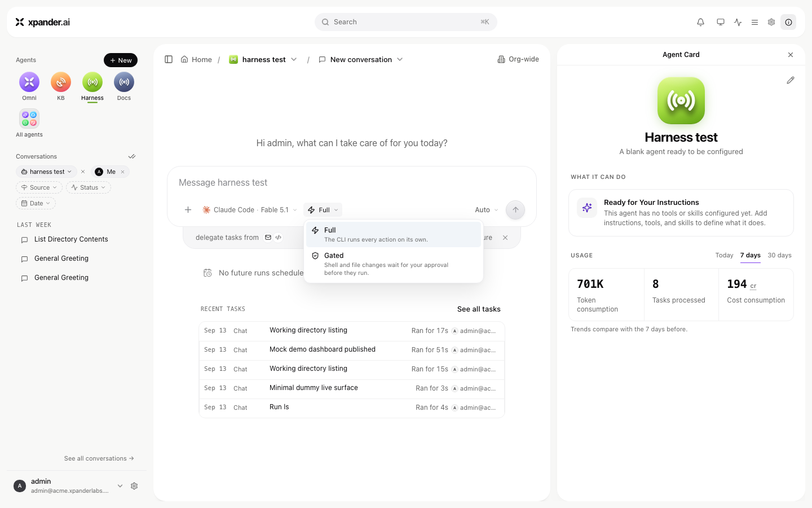Switch usage to 7 days tab
The width and height of the screenshot is (812, 508).
pyautogui.click(x=751, y=255)
